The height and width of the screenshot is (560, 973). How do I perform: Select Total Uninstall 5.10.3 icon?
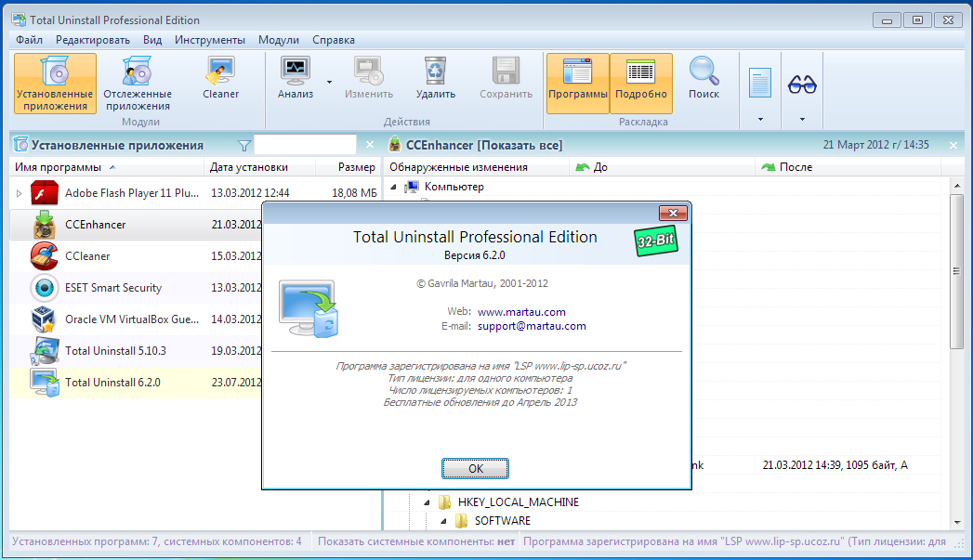44,351
